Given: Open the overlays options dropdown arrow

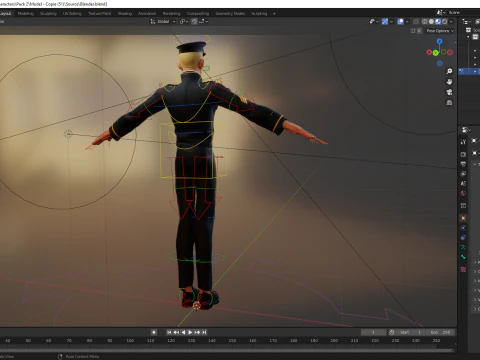Looking at the screenshot, I should (407, 21).
